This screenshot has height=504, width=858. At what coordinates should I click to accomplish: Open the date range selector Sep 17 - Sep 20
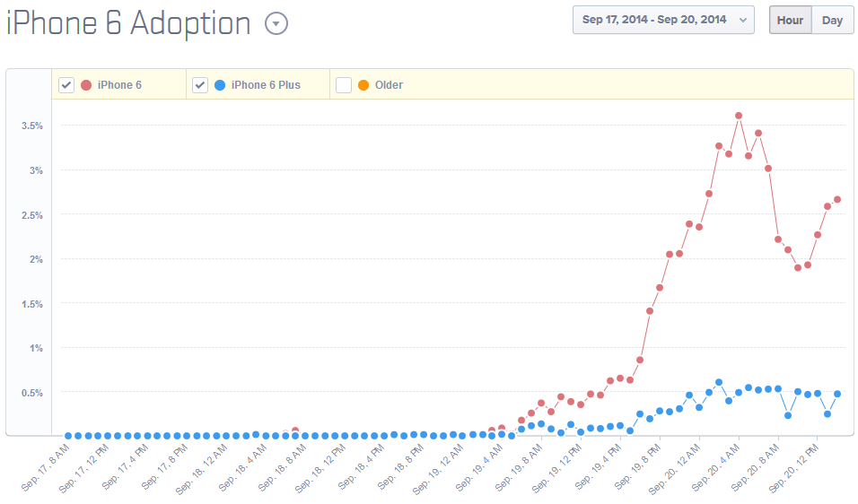click(x=663, y=21)
